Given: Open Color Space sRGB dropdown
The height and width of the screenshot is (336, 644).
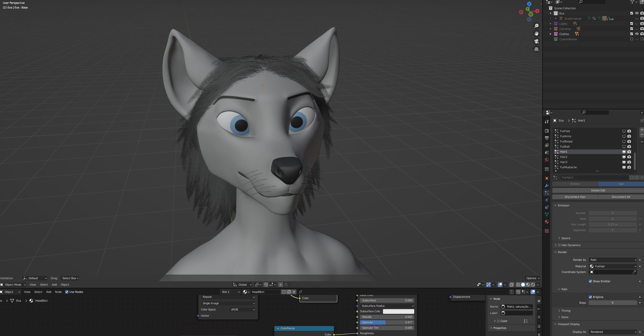Looking at the screenshot, I should coord(242,309).
